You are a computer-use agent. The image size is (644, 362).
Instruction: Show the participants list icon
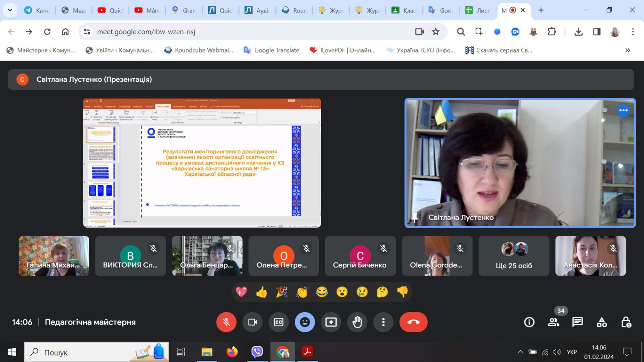click(553, 322)
